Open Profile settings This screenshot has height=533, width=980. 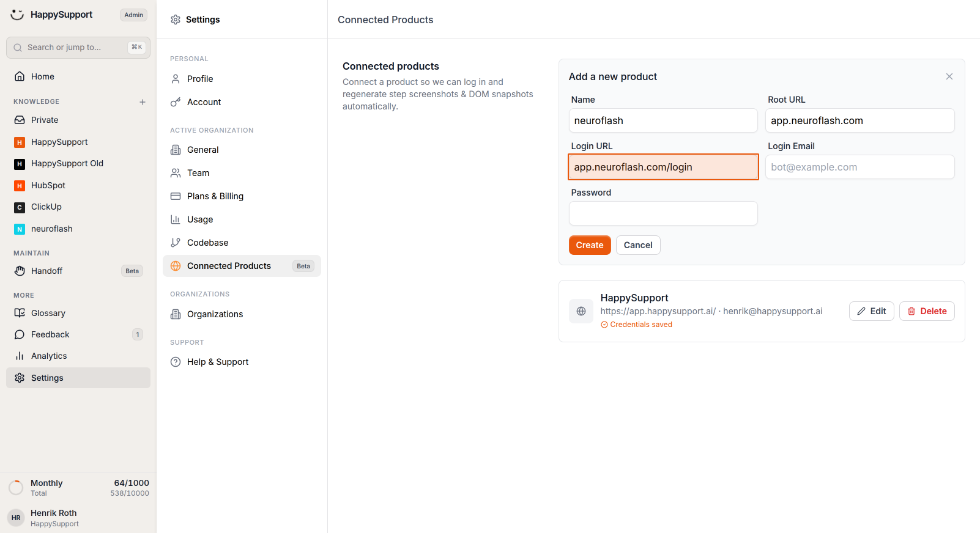[242, 79]
